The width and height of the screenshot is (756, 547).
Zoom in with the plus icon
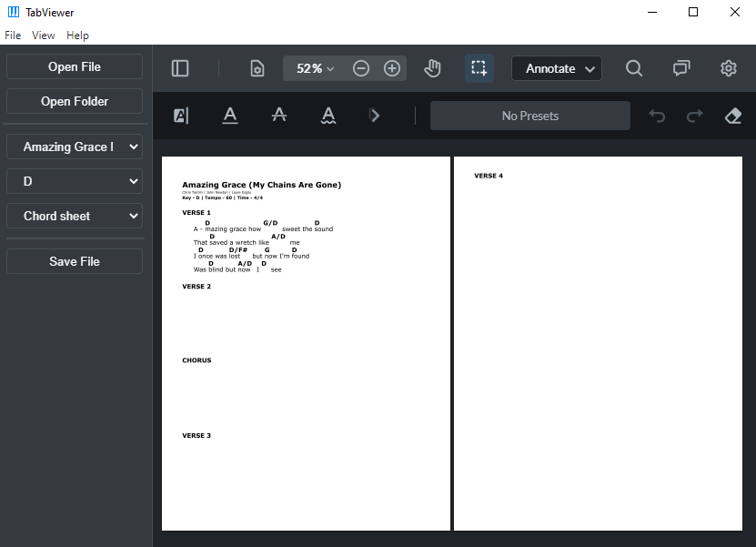(x=392, y=68)
